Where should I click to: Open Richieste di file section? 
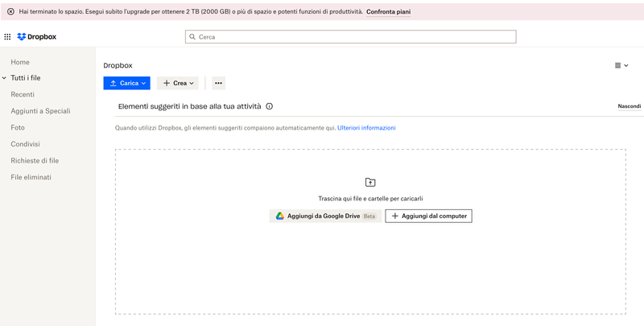tap(35, 160)
